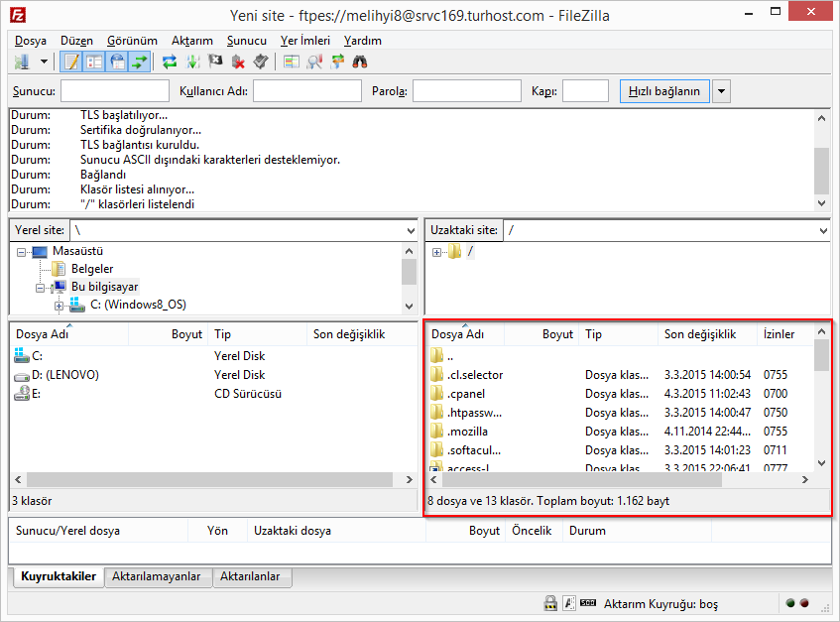Process the transfer queue
840x622 pixels.
tap(193, 62)
